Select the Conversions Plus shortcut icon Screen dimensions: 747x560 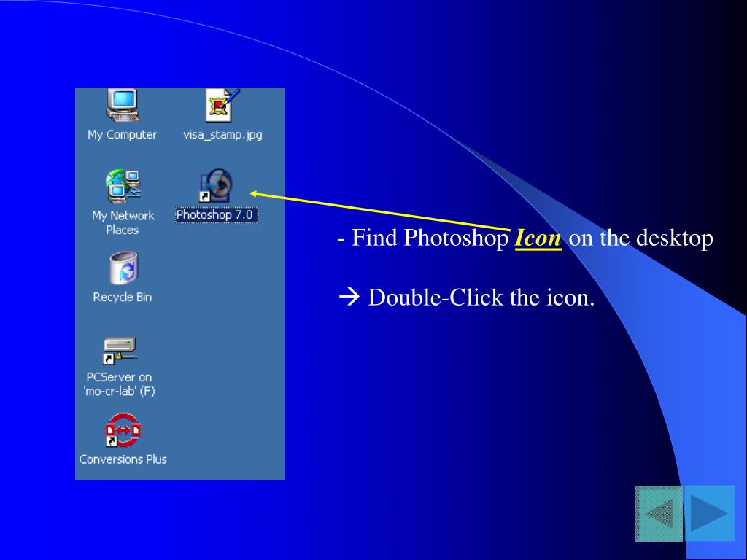[x=123, y=430]
